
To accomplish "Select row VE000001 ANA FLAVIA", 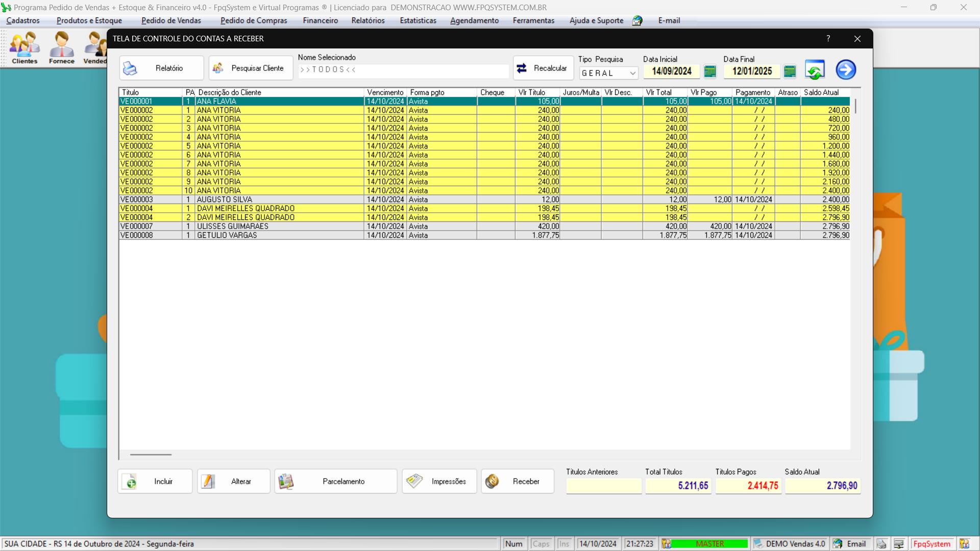I will (x=484, y=102).
